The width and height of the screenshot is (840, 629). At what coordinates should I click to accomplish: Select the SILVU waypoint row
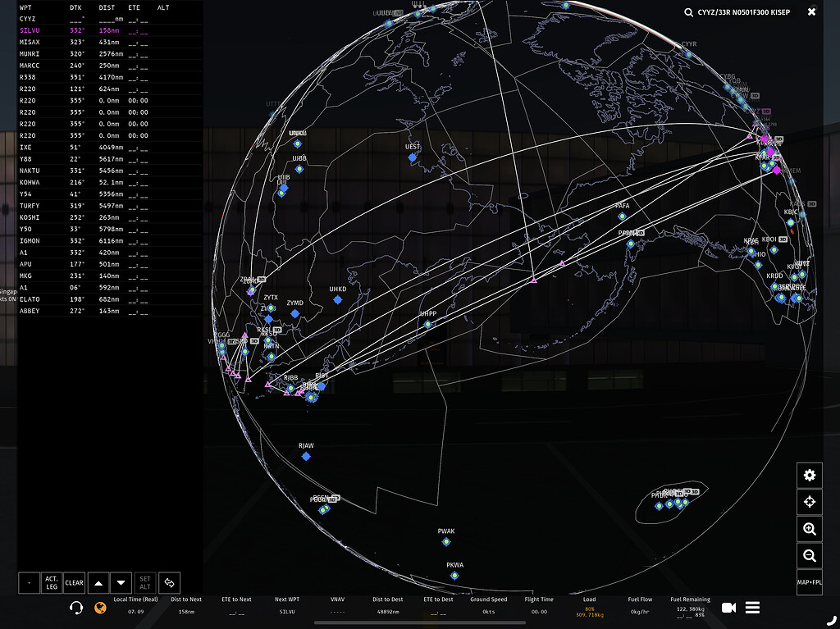[33, 30]
